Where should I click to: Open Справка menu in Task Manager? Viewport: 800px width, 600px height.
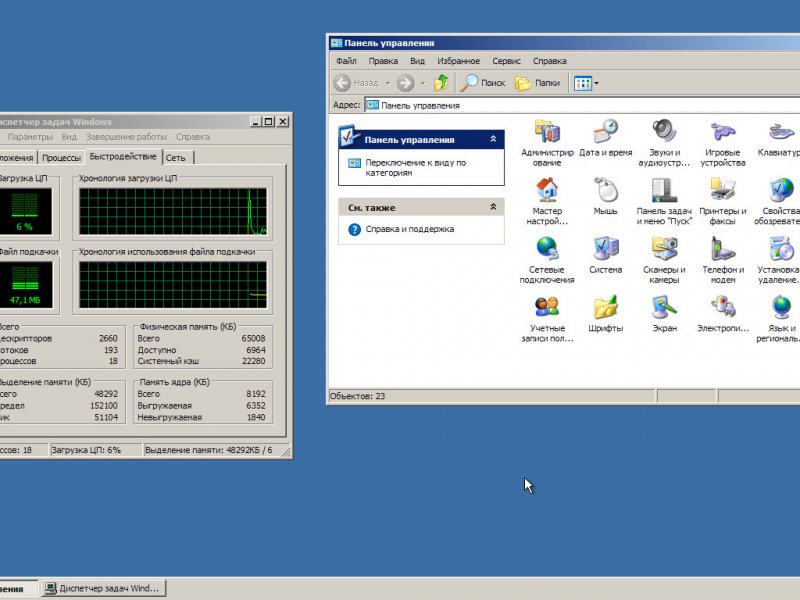[x=193, y=137]
